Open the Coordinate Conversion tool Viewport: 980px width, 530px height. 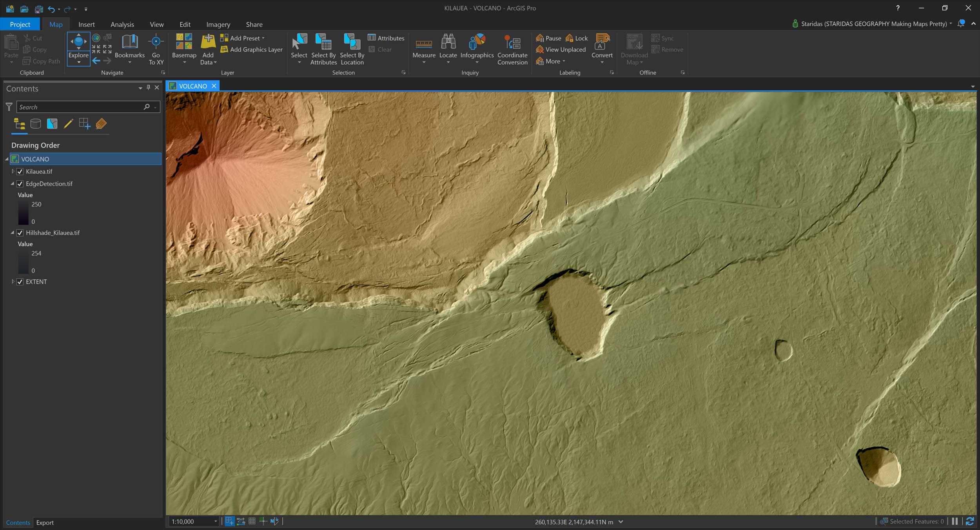click(512, 44)
